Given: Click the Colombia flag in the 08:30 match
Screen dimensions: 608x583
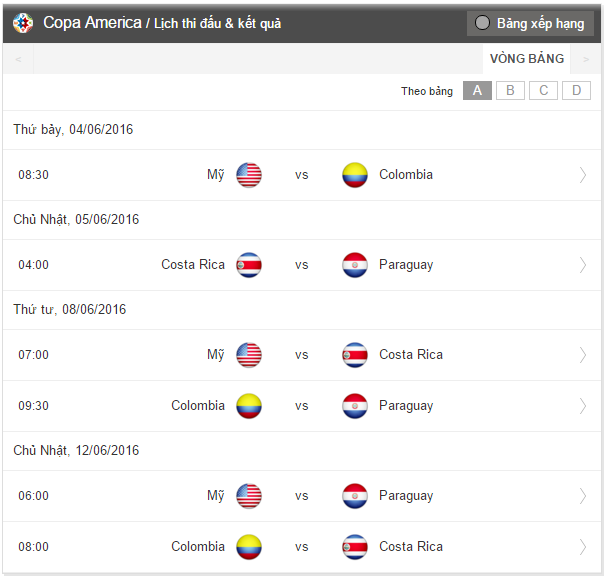Looking at the screenshot, I should point(355,175).
